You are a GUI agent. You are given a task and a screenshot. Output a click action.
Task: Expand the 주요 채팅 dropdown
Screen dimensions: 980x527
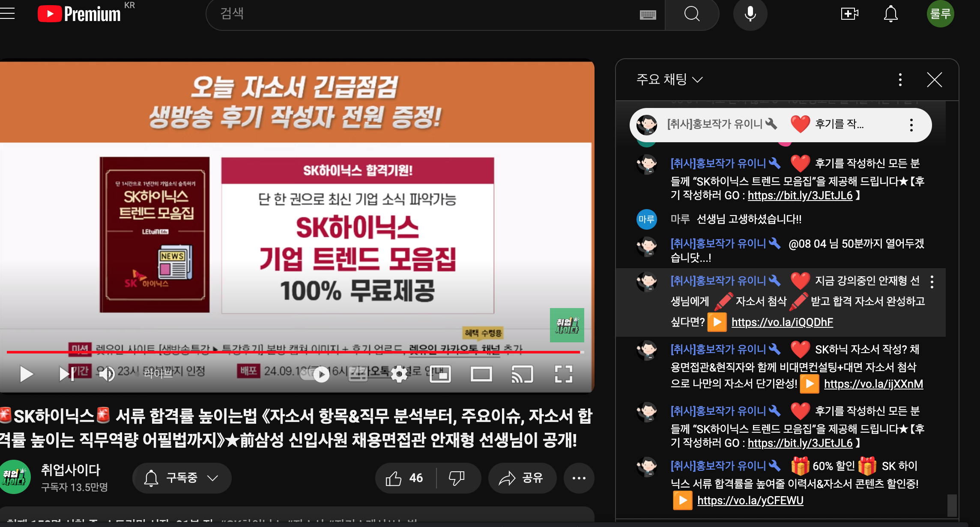[669, 80]
